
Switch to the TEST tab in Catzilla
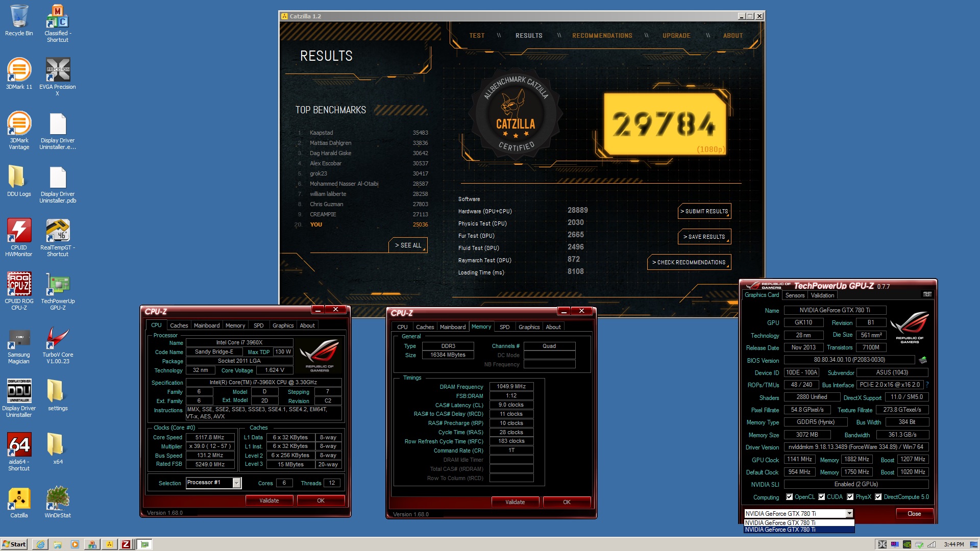[x=477, y=36]
